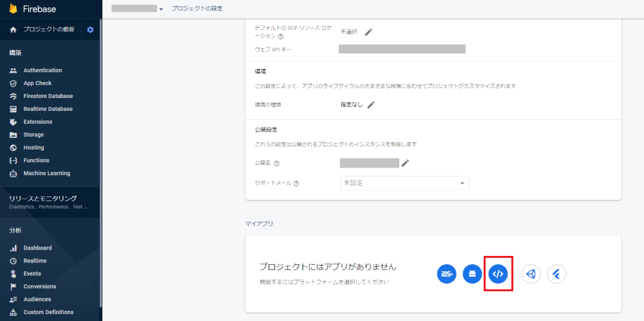Open Firestore Database in the sidebar
This screenshot has height=321, width=644.
click(x=48, y=96)
